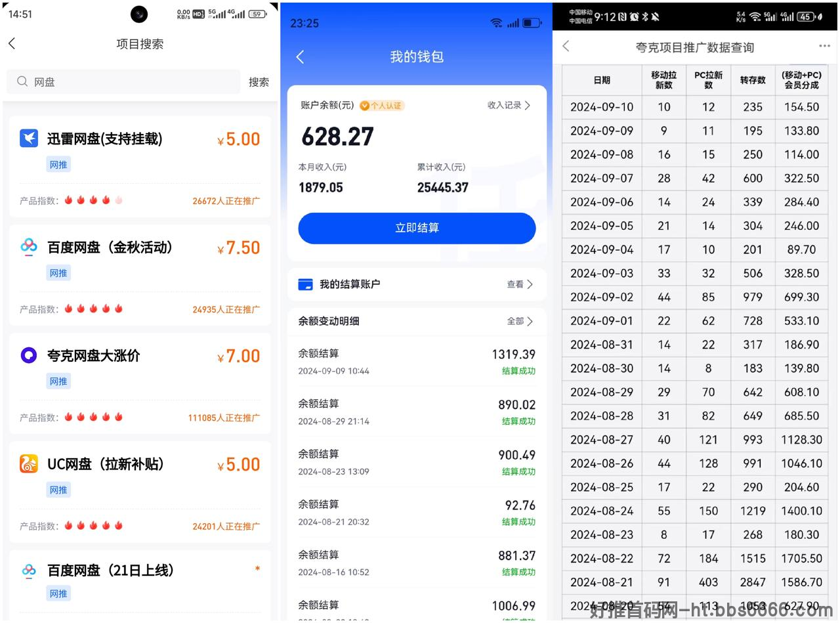This screenshot has width=840, height=623.
Task: Tap the 个人认证 badge
Action: (382, 105)
